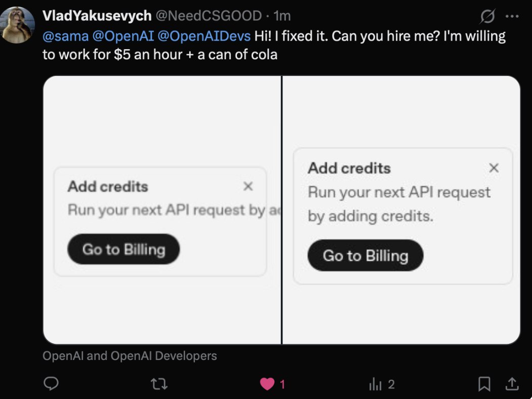Open the 1m post timestamp
The image size is (532, 399).
pos(282,16)
